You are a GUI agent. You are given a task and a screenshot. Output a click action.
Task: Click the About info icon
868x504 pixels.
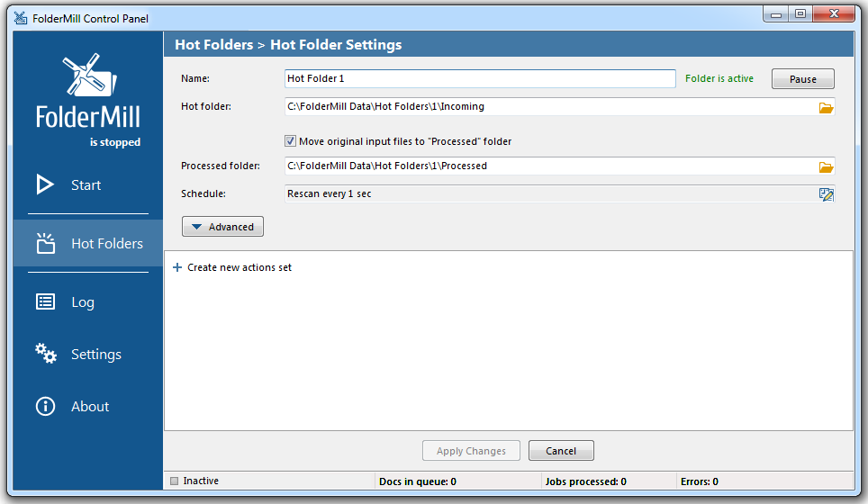click(x=45, y=406)
